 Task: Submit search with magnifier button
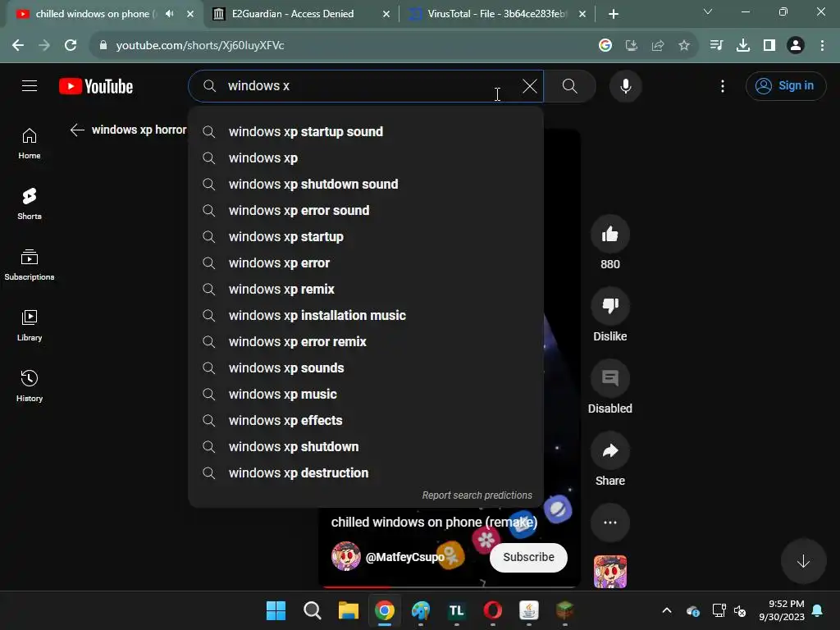click(570, 85)
